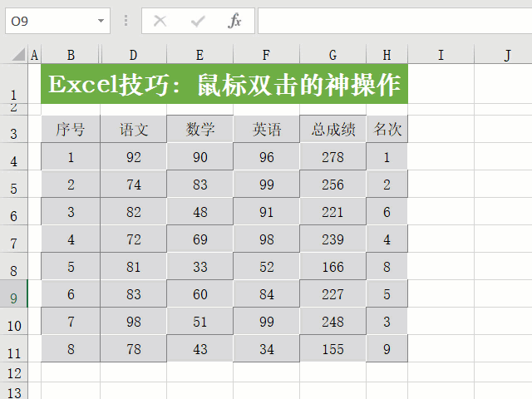Image resolution: width=532 pixels, height=399 pixels.
Task: Select row 8 header
Action: click(13, 266)
